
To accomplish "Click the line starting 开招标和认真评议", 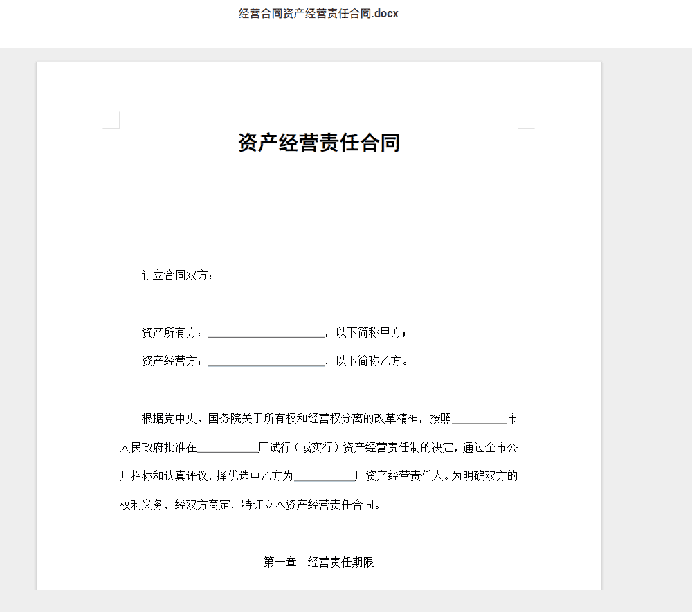I will click(x=318, y=475).
